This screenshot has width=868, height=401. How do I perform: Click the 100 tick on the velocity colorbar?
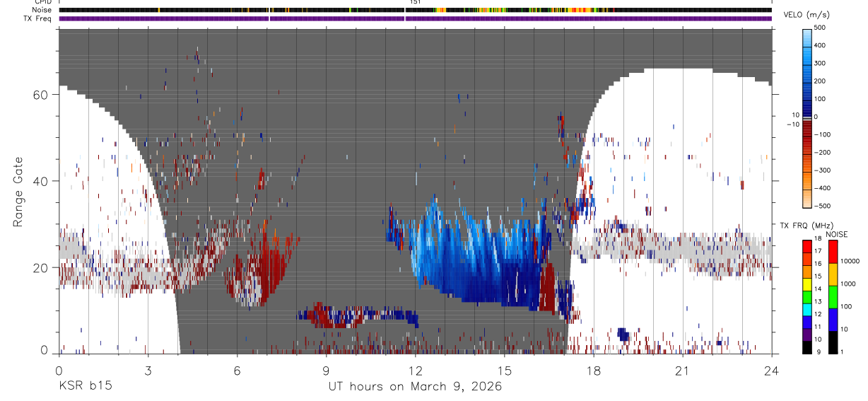[x=821, y=99]
